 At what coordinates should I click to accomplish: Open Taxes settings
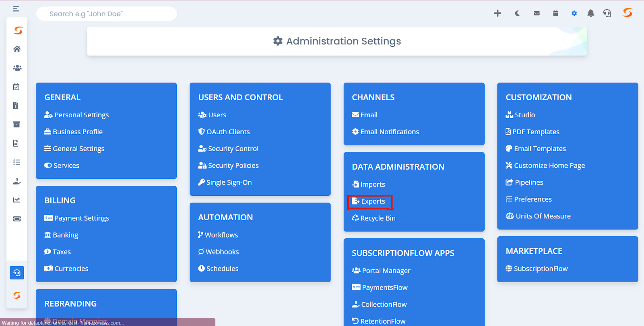[x=58, y=252]
